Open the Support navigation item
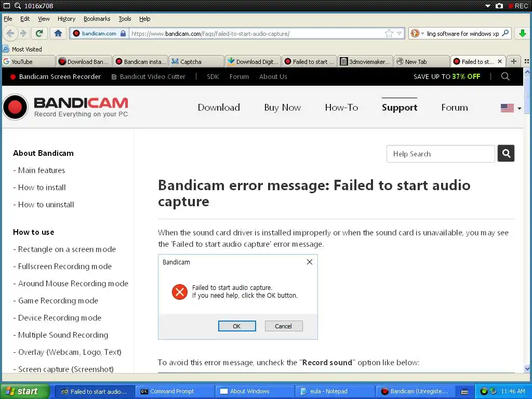Viewport: 532px width, 399px height. coord(400,108)
